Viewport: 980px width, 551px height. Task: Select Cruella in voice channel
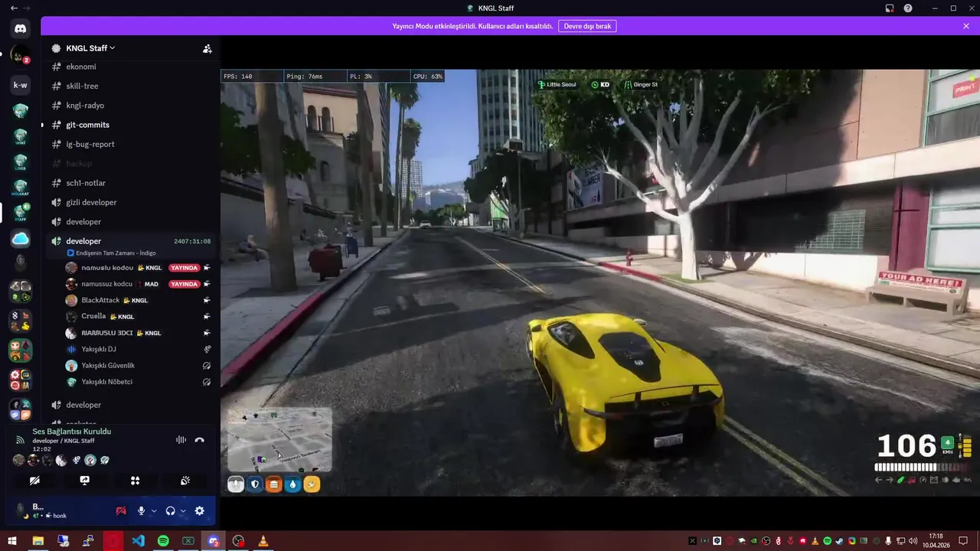click(x=138, y=316)
